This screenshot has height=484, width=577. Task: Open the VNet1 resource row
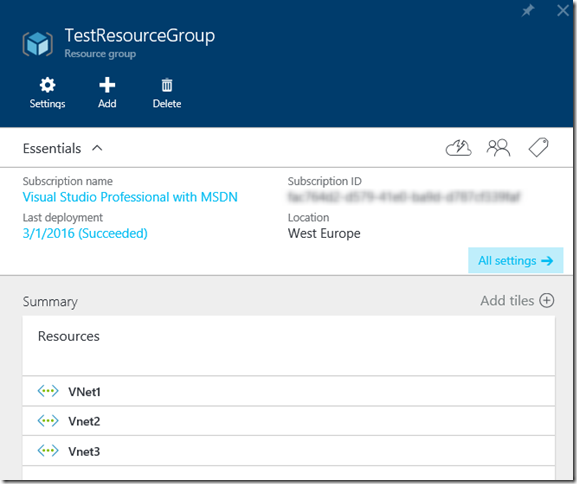(x=288, y=391)
